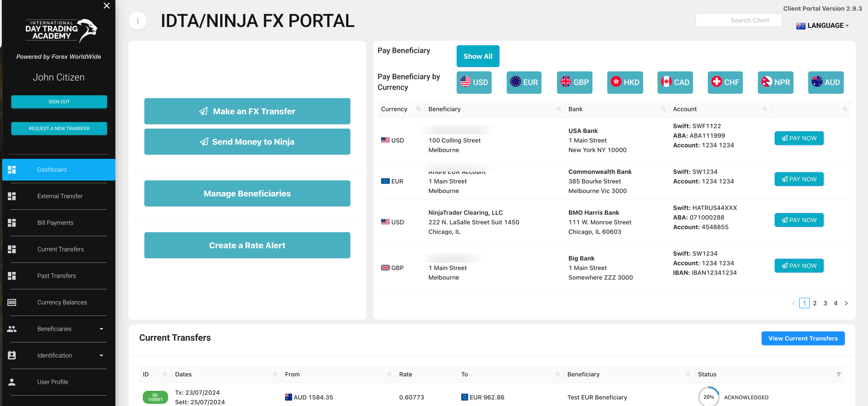Filter beneficiaries by GBP currency
The height and width of the screenshot is (406, 868).
[574, 82]
